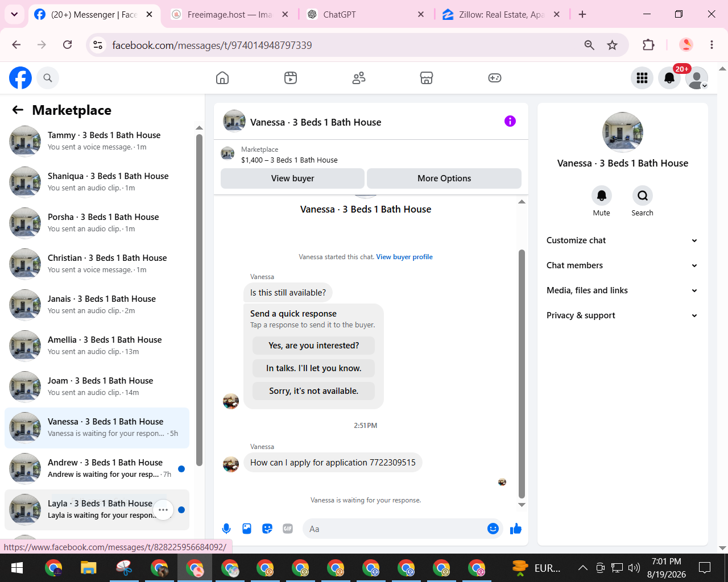
Task: Expand Privacy & support section
Action: [622, 315]
